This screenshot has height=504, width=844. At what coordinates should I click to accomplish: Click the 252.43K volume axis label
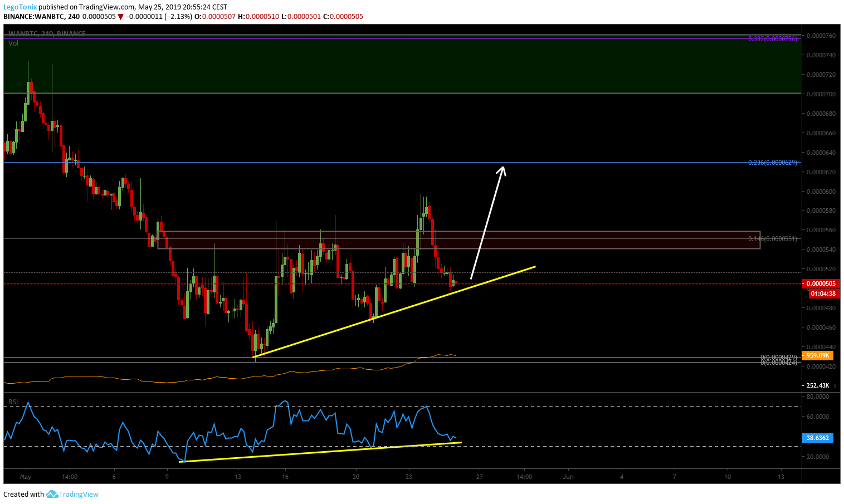coord(818,385)
